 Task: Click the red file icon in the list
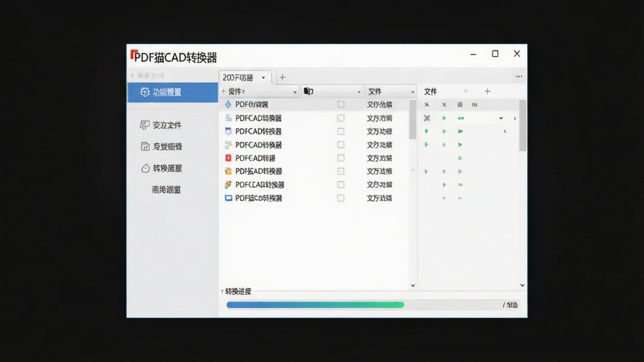[228, 158]
